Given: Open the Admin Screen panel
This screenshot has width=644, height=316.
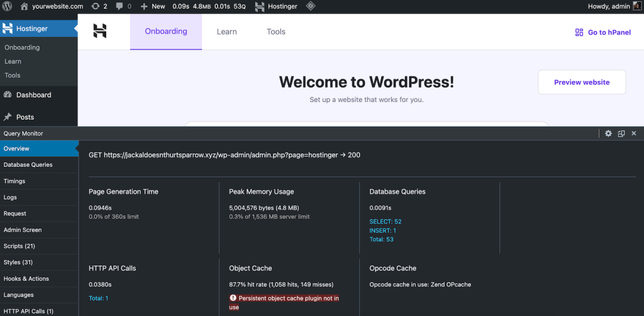Looking at the screenshot, I should [39, 230].
